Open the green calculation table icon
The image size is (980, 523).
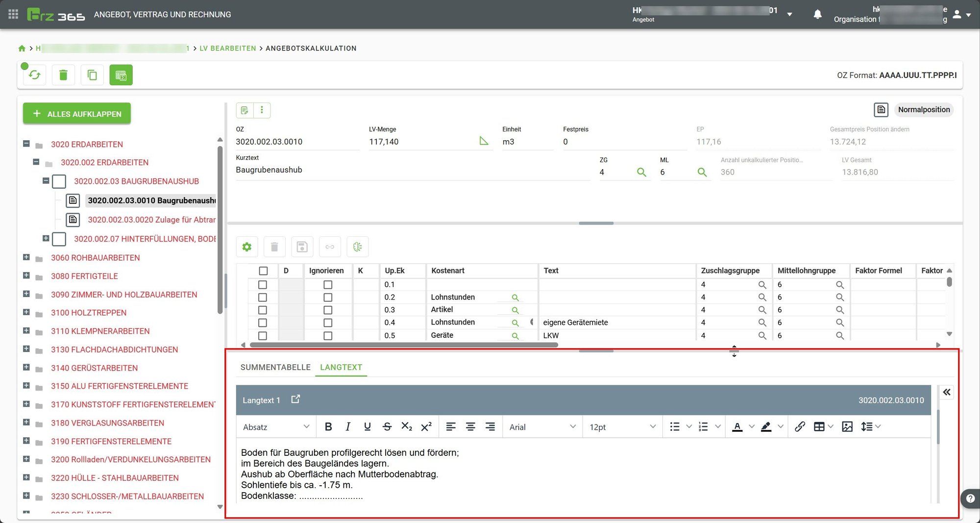[x=121, y=75]
